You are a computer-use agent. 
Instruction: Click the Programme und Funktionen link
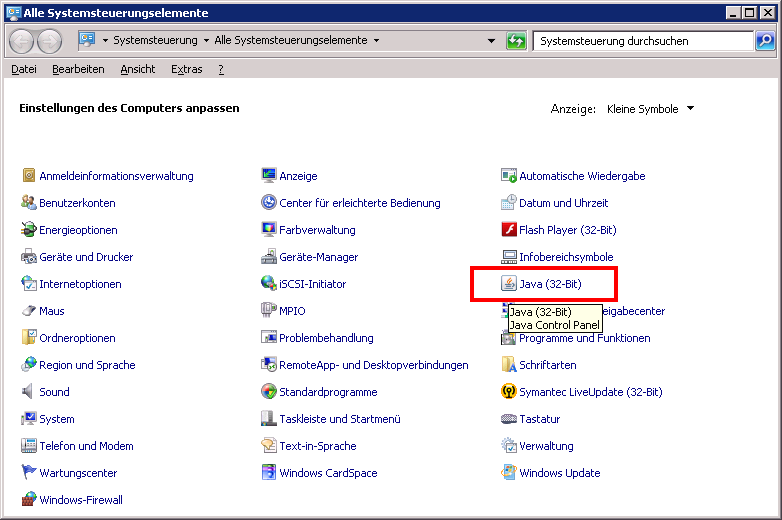584,338
